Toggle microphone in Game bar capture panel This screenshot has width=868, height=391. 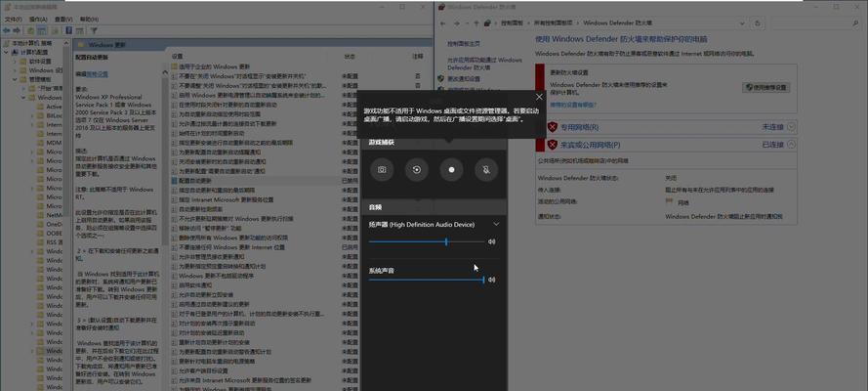(486, 170)
